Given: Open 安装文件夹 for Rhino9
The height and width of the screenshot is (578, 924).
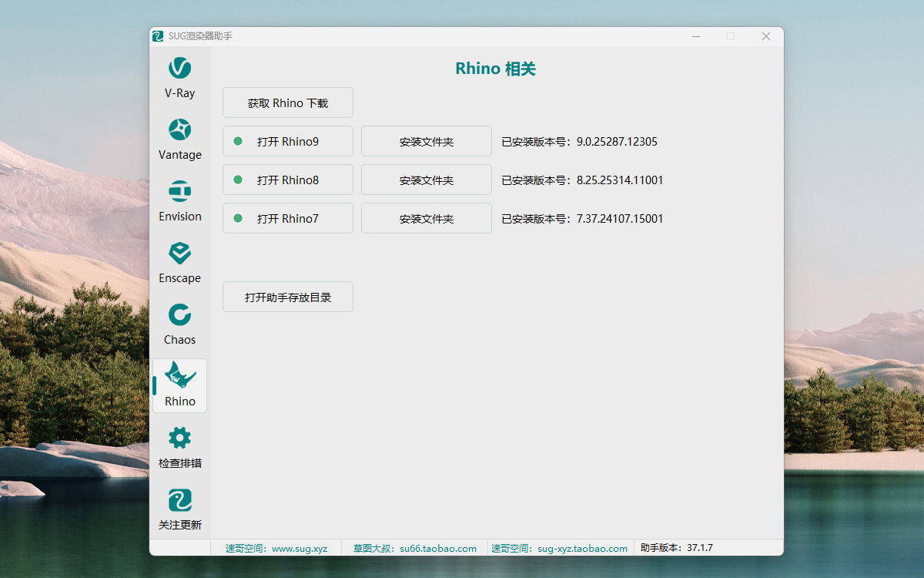Looking at the screenshot, I should coord(426,141).
